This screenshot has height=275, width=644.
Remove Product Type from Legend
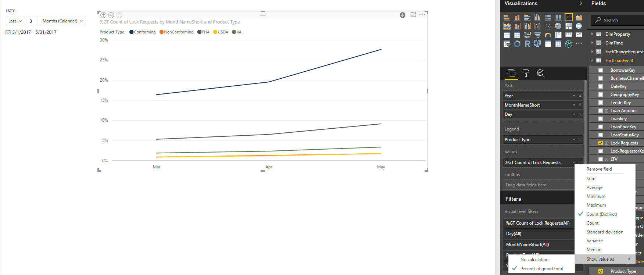(580, 140)
